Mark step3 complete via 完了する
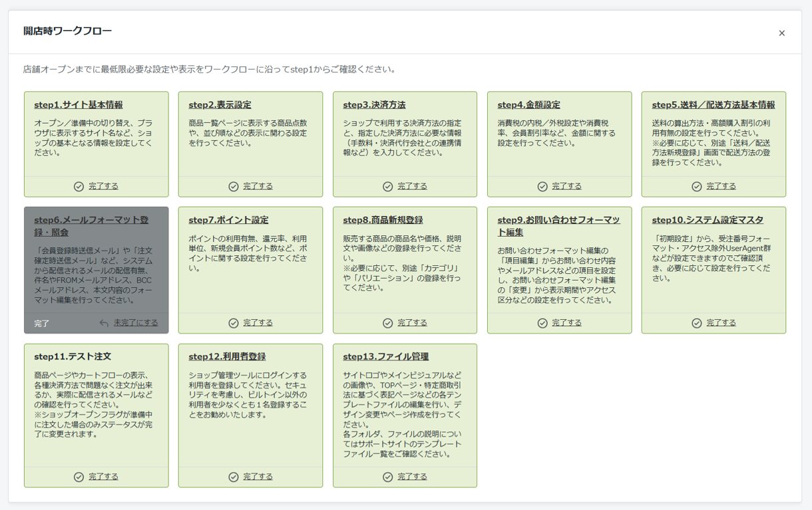 412,187
